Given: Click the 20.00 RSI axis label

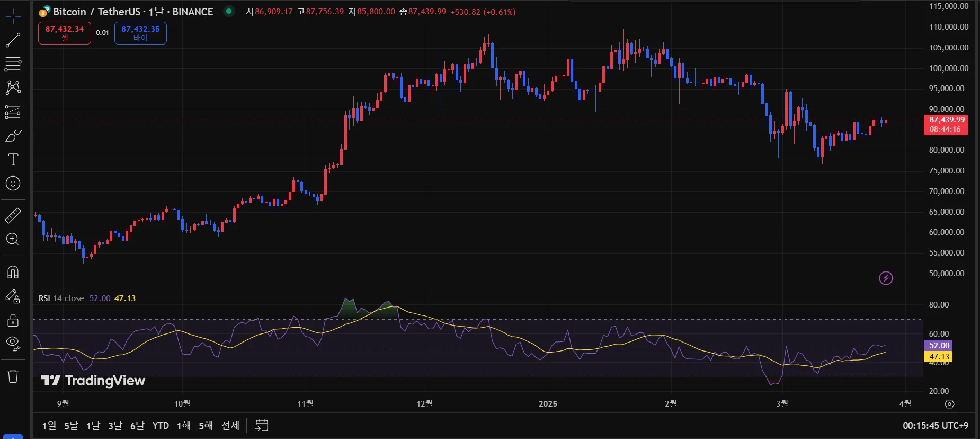Looking at the screenshot, I should [939, 391].
